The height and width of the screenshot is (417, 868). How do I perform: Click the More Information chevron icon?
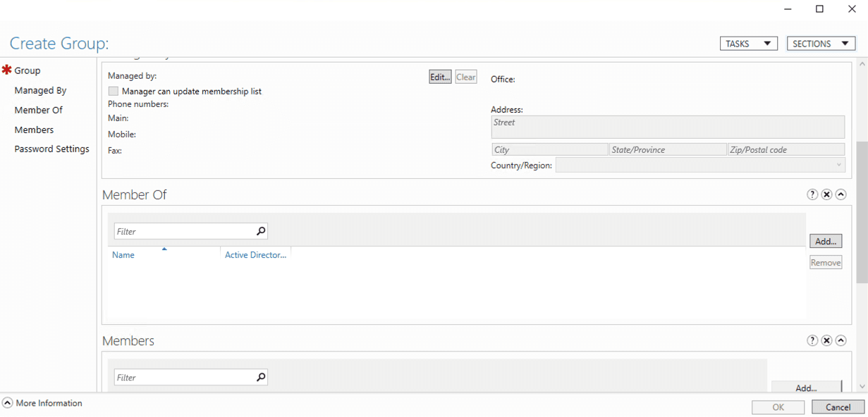coord(7,402)
